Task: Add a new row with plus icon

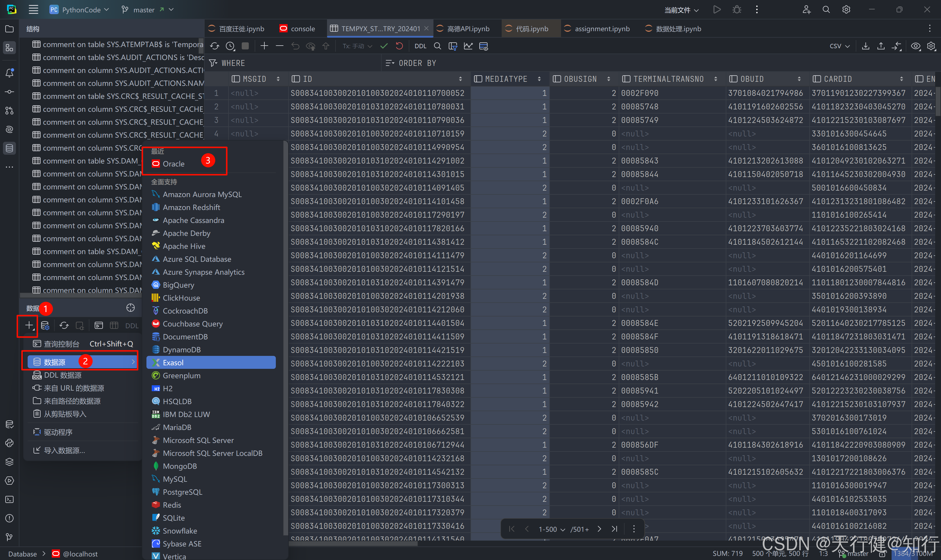Action: coord(264,46)
